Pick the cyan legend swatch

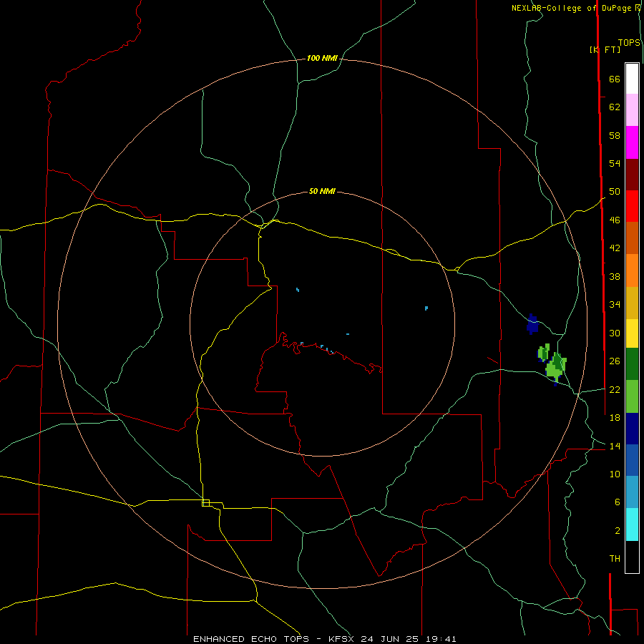[x=632, y=524]
